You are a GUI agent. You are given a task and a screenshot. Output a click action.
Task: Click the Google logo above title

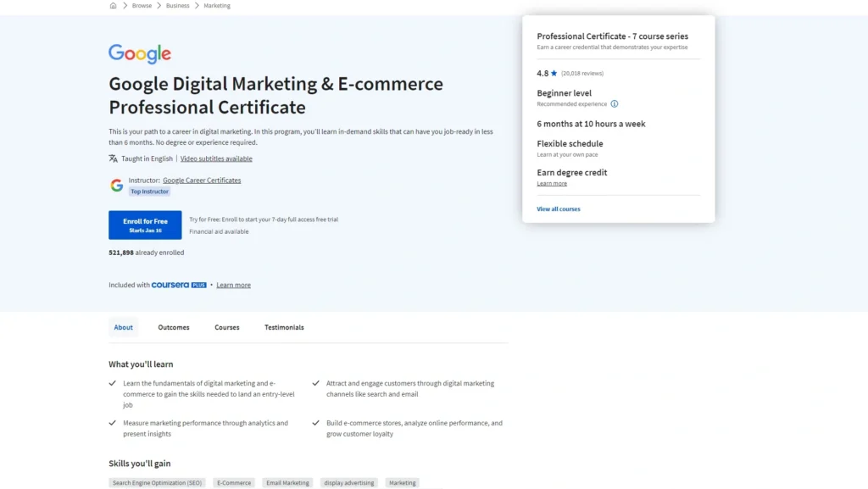coord(140,53)
